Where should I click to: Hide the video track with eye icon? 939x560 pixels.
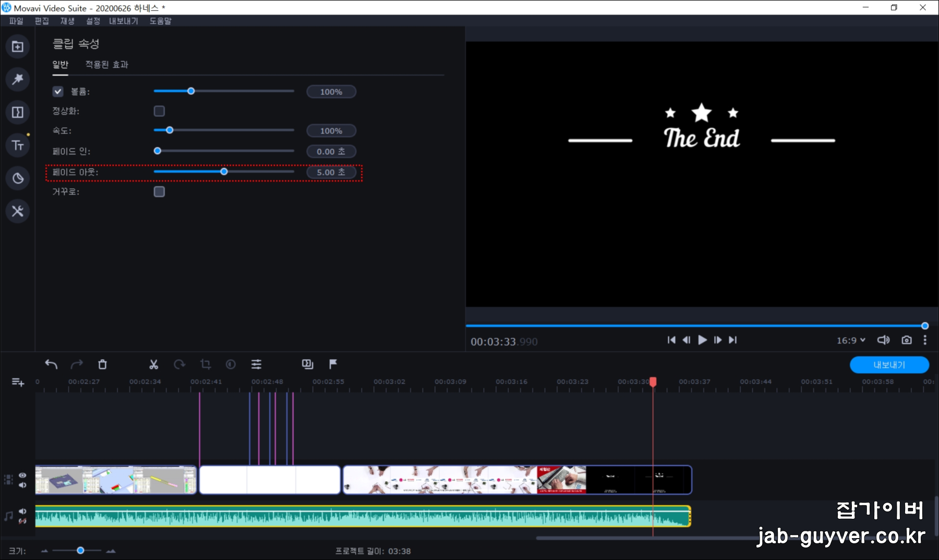pos(22,476)
